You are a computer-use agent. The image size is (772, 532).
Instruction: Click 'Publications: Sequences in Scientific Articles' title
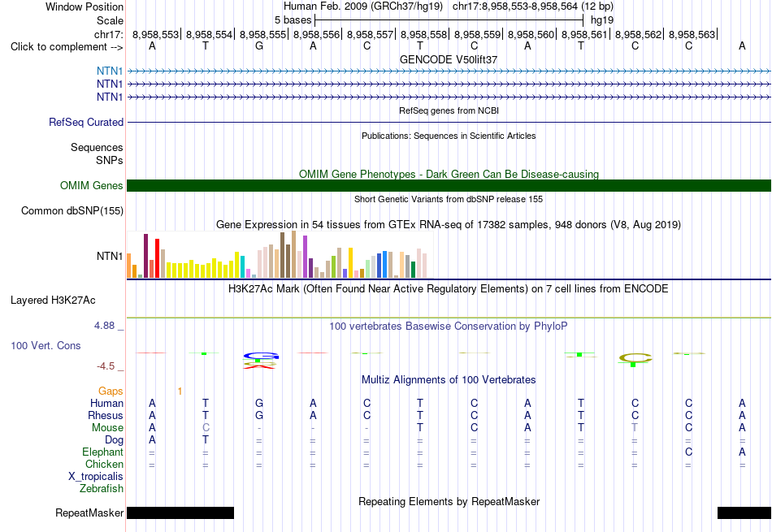[x=449, y=136]
